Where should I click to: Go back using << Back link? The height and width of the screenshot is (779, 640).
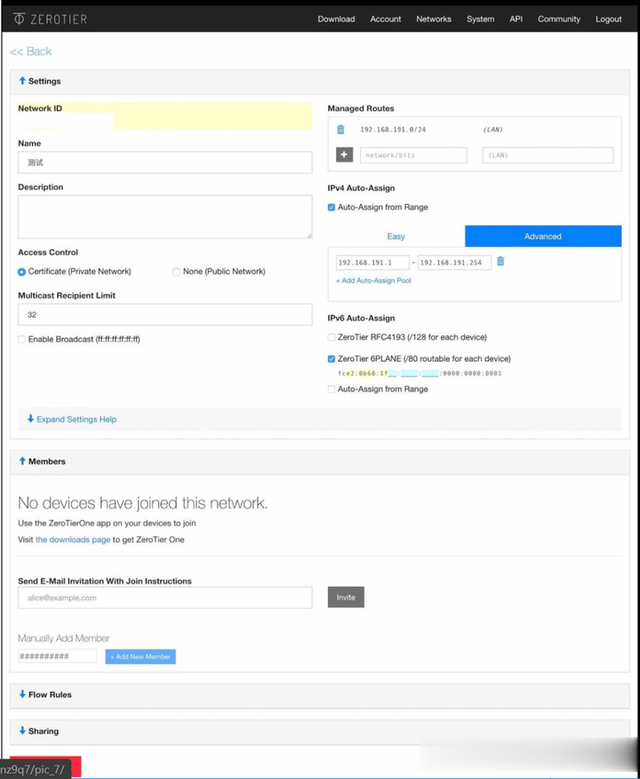31,51
